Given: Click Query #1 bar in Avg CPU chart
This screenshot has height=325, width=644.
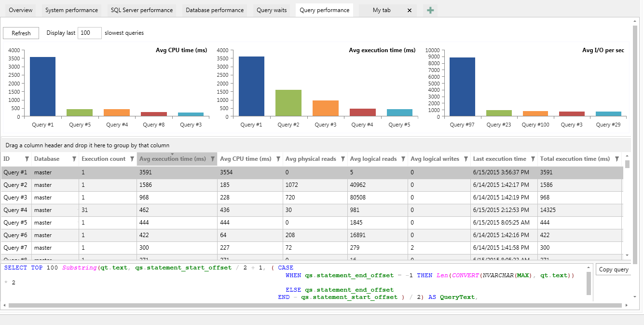Looking at the screenshot, I should (42, 86).
